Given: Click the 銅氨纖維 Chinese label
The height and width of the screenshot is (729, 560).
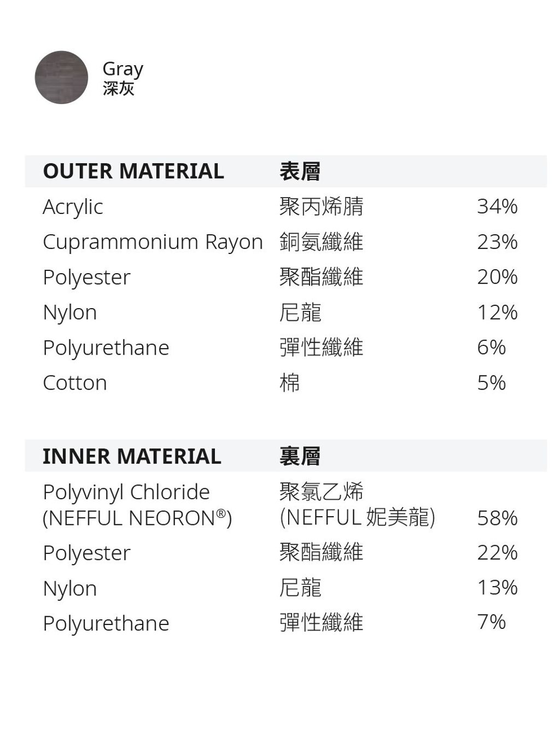Looking at the screenshot, I should 321,242.
